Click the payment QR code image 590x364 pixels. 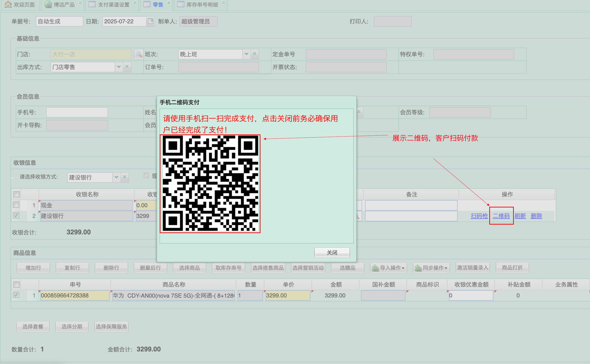click(210, 184)
